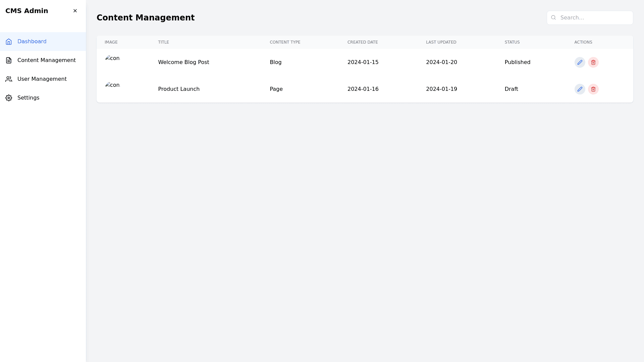Viewport: 644px width, 362px height.
Task: Focus the Search input field
Action: coord(594,18)
